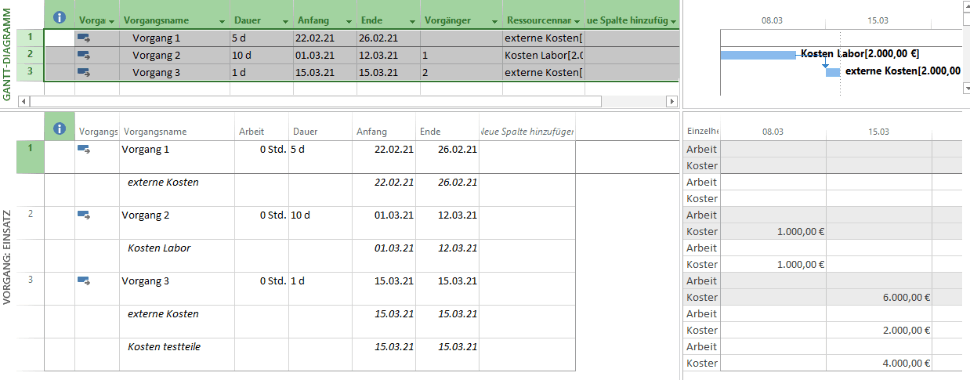
Task: Open the Ende column dropdown arrow
Action: 412,21
